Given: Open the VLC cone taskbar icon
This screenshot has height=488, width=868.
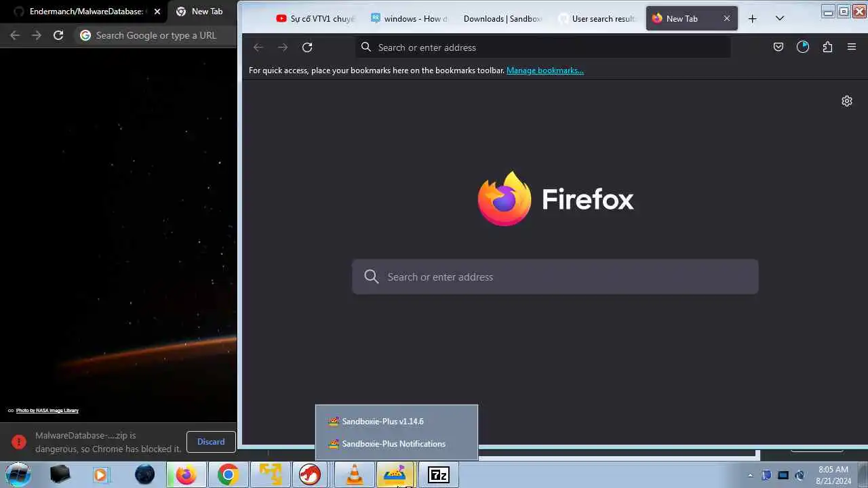Looking at the screenshot, I should point(354,475).
